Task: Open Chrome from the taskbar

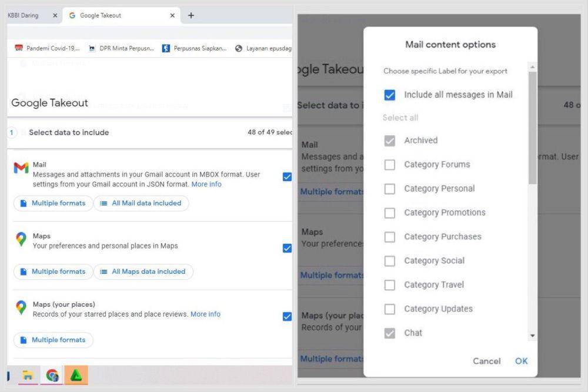Action: tap(52, 375)
